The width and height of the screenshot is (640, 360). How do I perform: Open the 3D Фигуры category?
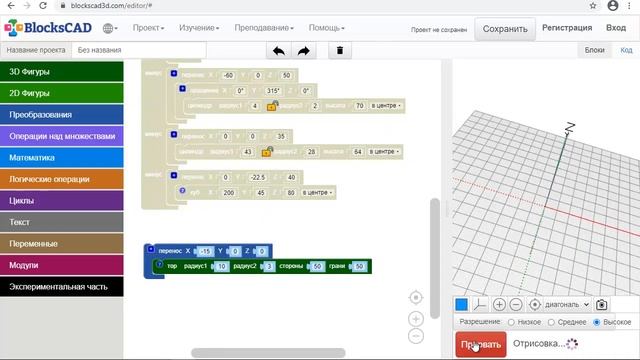[x=62, y=71]
